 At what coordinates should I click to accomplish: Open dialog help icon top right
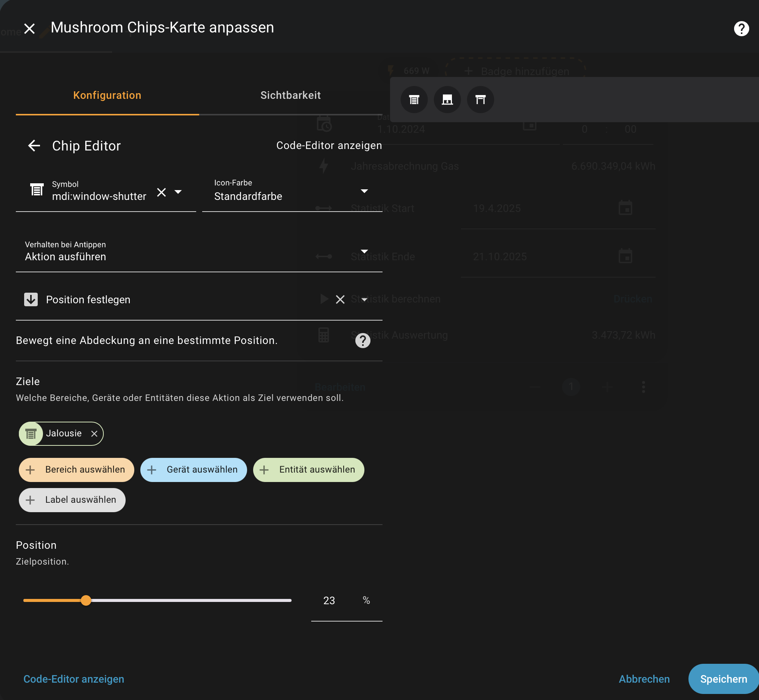click(x=741, y=29)
